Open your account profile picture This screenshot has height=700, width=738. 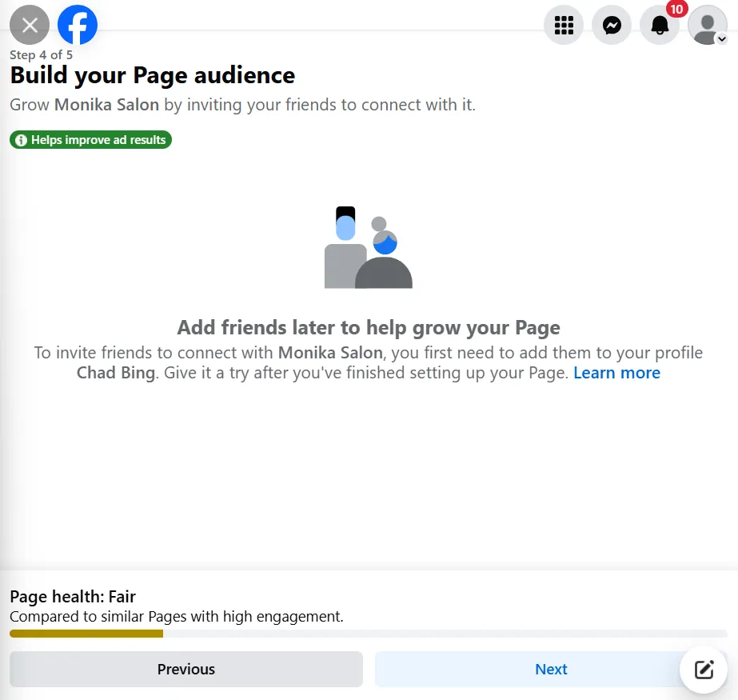tap(706, 25)
